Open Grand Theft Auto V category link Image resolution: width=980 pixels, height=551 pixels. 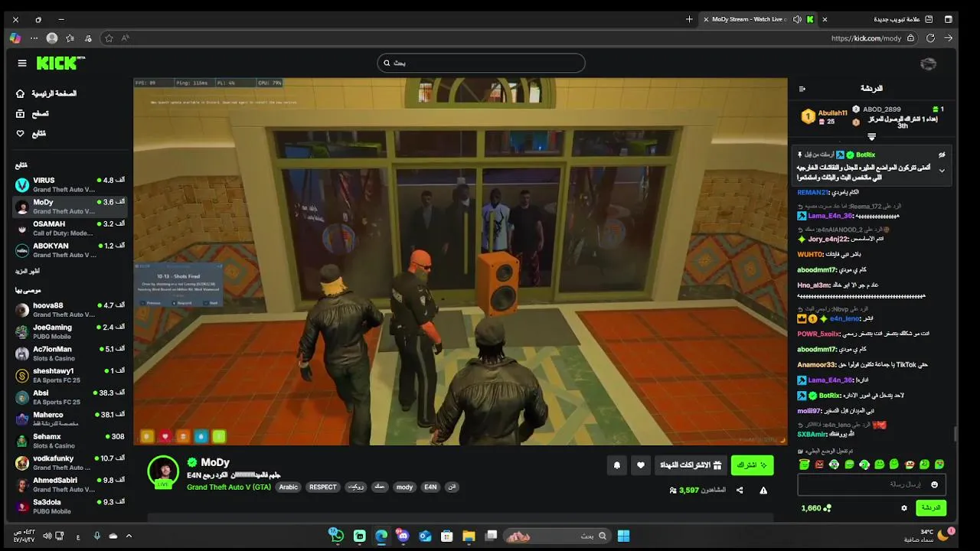(229, 487)
